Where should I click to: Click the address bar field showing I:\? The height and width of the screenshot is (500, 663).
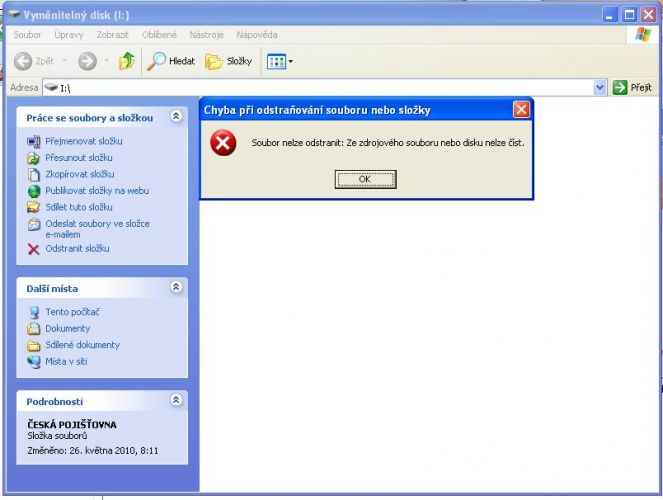pos(323,87)
